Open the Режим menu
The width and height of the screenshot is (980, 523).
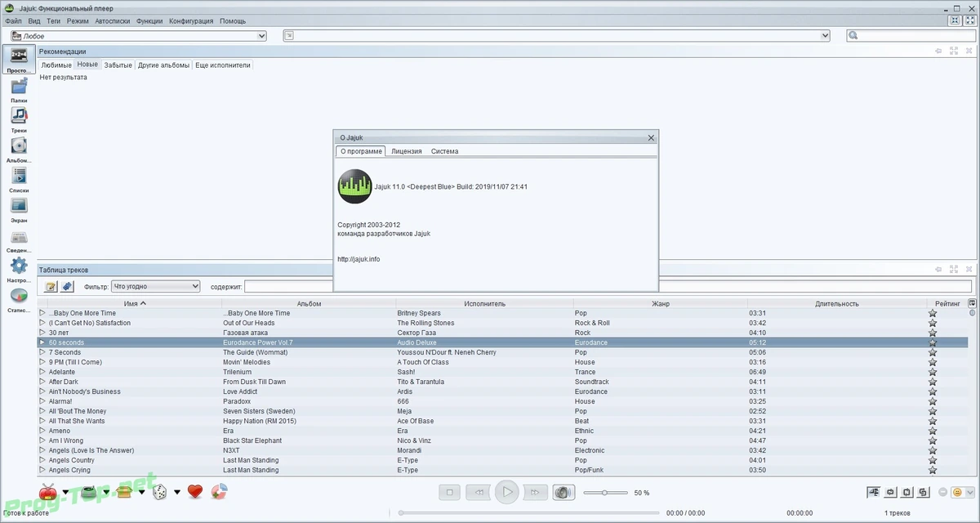78,21
